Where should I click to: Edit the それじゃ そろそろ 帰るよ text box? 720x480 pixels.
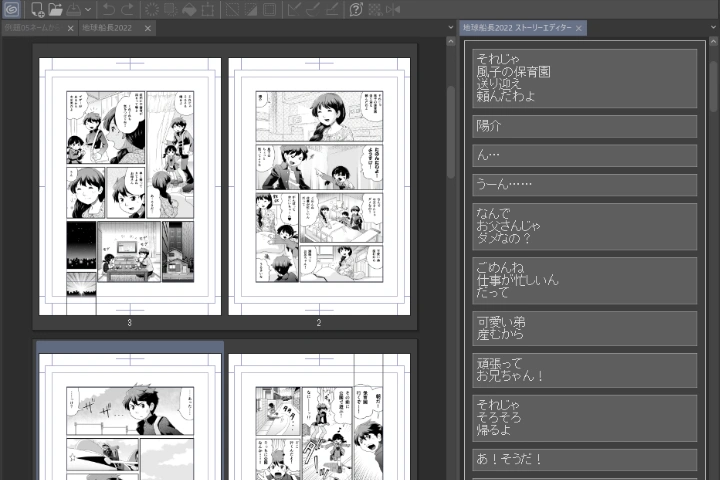[585, 418]
